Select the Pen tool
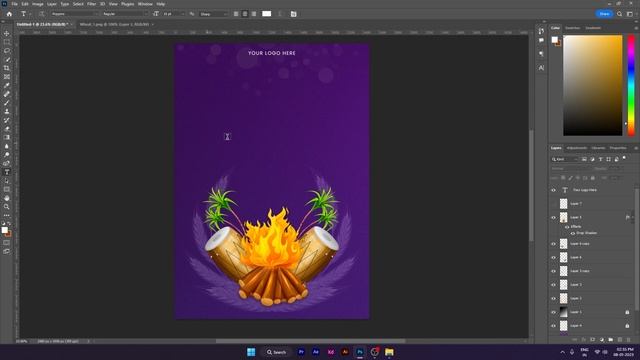This screenshot has height=360, width=640. [7, 163]
